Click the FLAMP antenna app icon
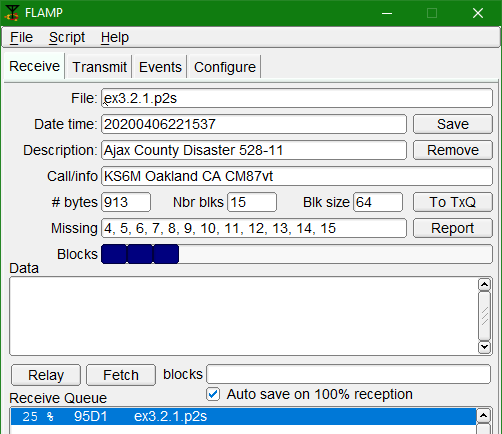The width and height of the screenshot is (502, 434). [x=12, y=13]
